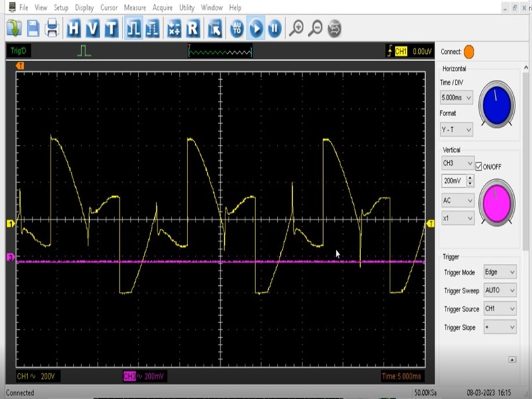Open the Help menu
Viewport: 532px width, 399px height.
[235, 7]
